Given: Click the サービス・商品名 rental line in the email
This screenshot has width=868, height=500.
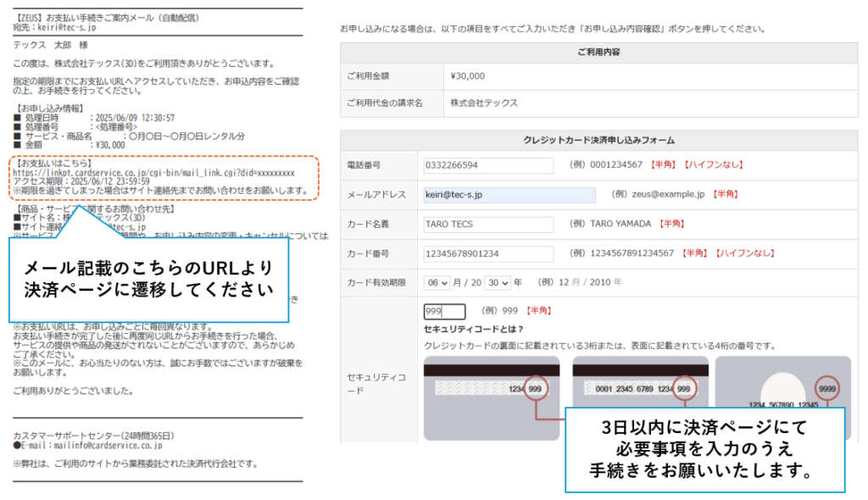Looking at the screenshot, I should point(129,136).
